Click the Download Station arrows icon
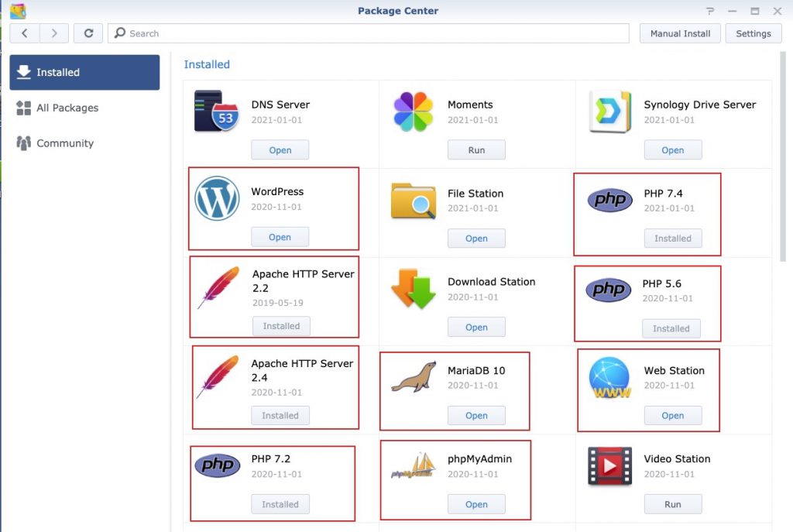Viewport: 793px width, 532px height. [x=414, y=289]
